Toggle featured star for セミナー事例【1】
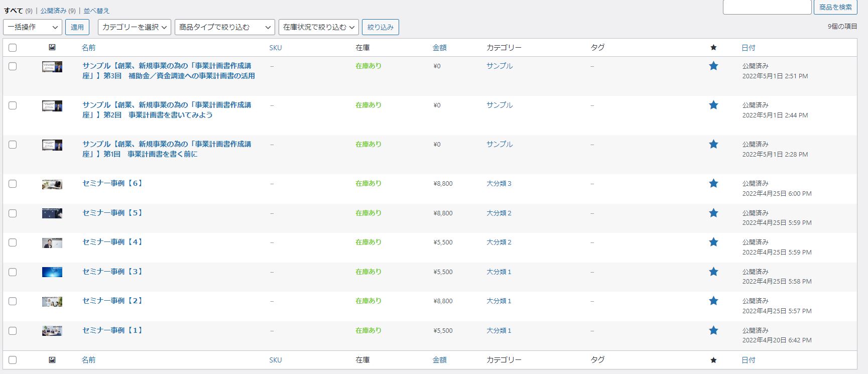 713,330
